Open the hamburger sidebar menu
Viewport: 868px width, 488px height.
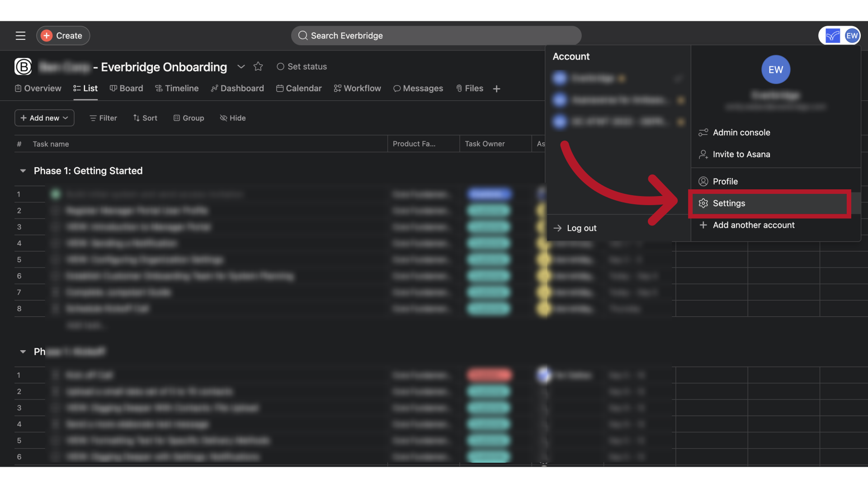click(20, 36)
